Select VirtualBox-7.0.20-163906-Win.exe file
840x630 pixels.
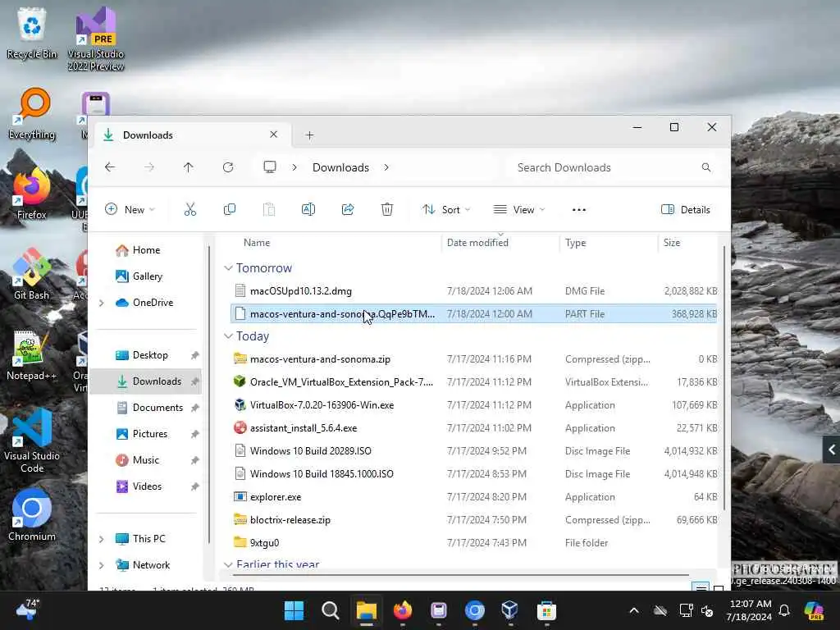pos(473,405)
